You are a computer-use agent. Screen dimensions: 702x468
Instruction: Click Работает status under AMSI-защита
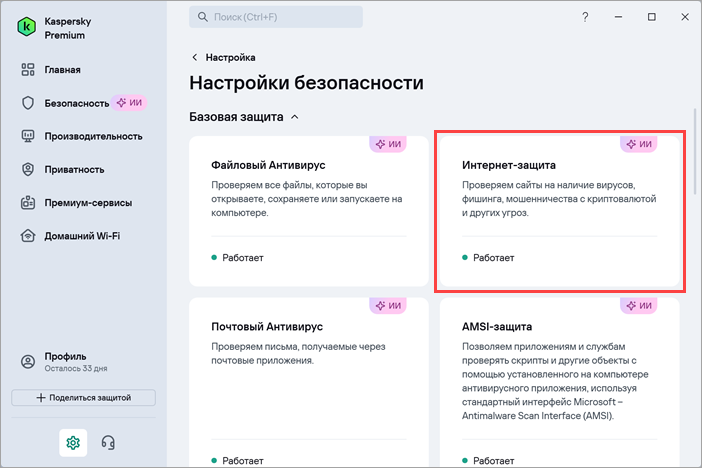pyautogui.click(x=488, y=461)
